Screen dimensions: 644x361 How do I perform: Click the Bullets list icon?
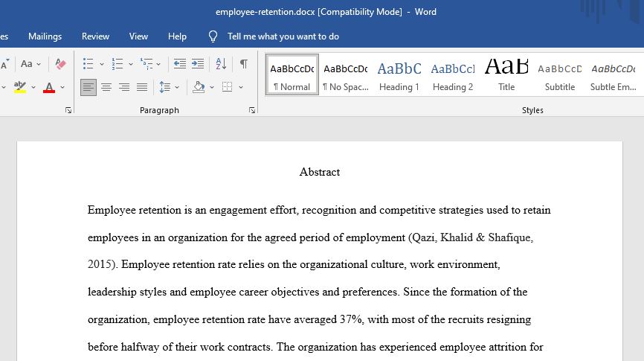click(x=88, y=64)
